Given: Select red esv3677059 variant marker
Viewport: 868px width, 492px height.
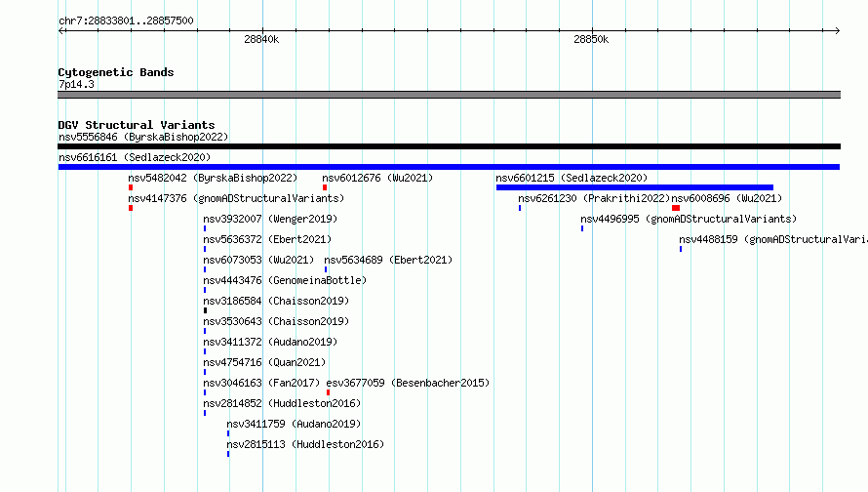Looking at the screenshot, I should [x=329, y=392].
